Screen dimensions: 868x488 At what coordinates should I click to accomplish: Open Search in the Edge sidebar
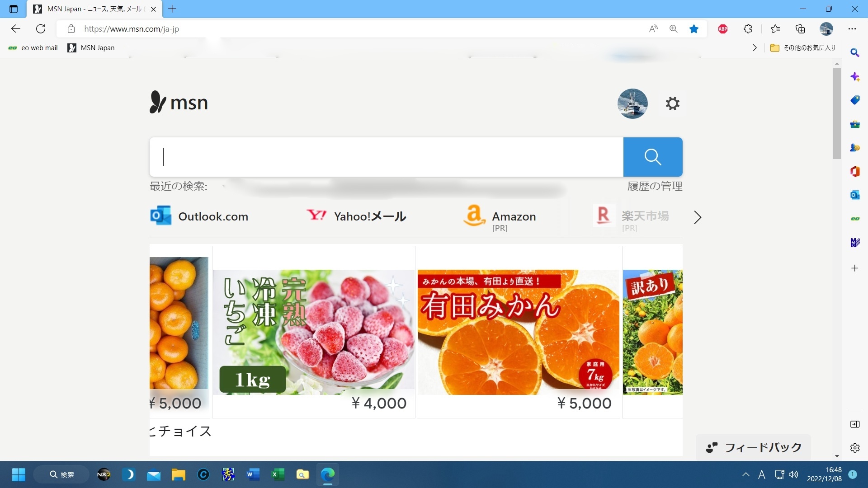855,53
